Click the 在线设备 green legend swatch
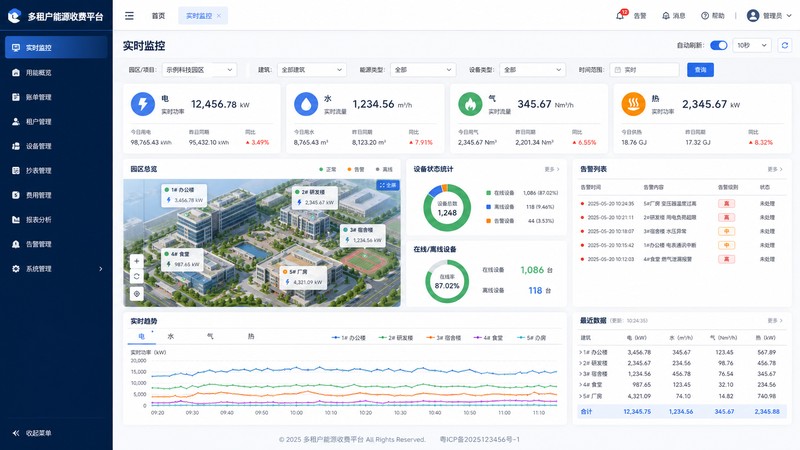 pos(488,193)
